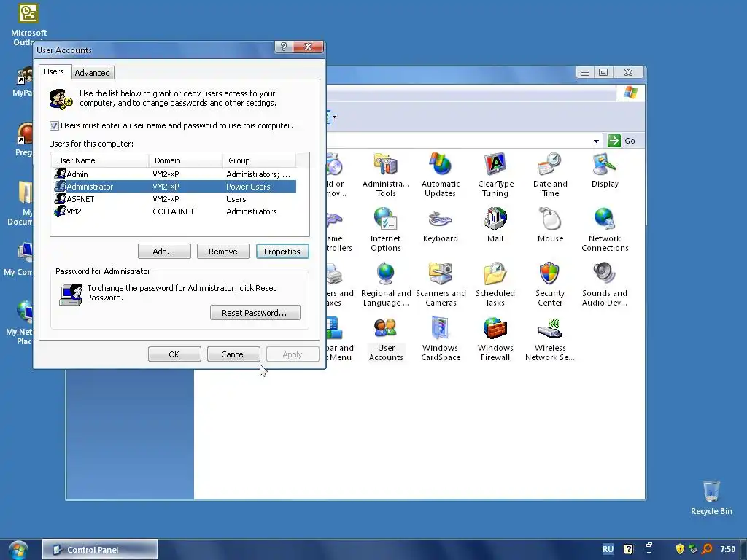Open Regional and Language options
The width and height of the screenshot is (747, 560).
point(385,284)
